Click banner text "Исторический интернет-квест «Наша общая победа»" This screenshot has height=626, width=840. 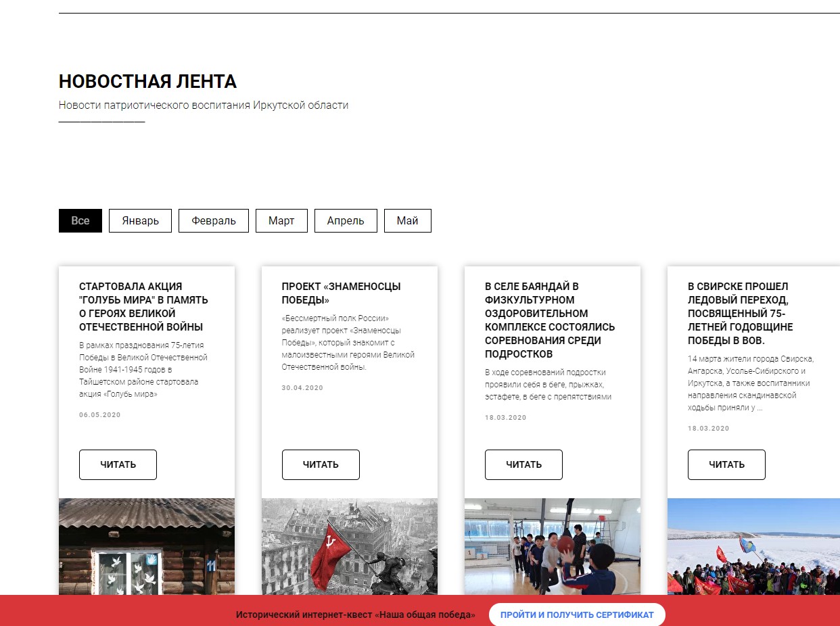coord(356,615)
